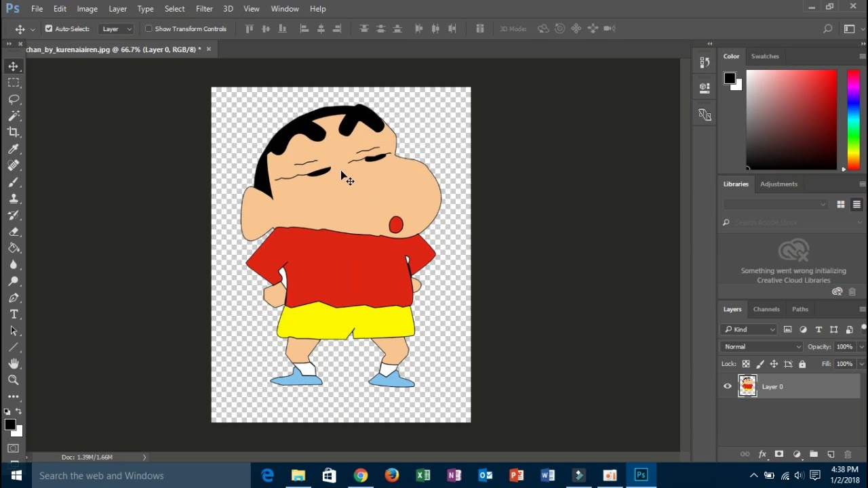This screenshot has height=488, width=868.
Task: Open the Filter menu
Action: pyautogui.click(x=204, y=9)
